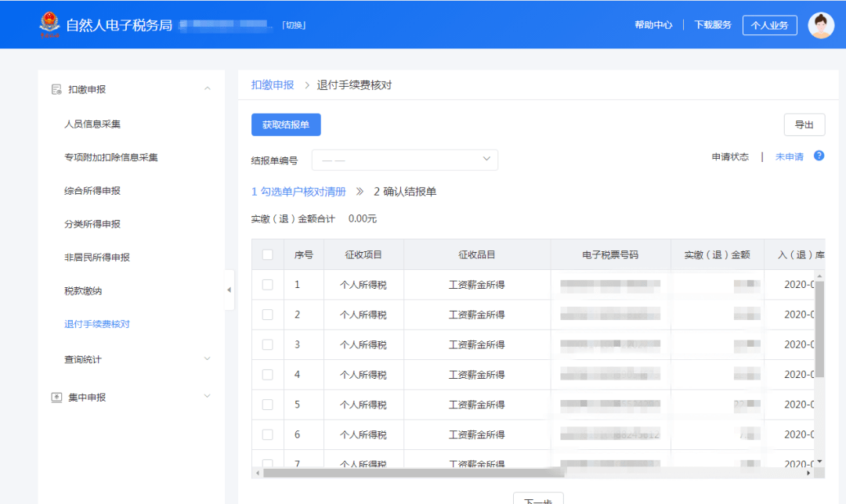Switch to 个人业务 mode
The image size is (846, 504).
769,24
